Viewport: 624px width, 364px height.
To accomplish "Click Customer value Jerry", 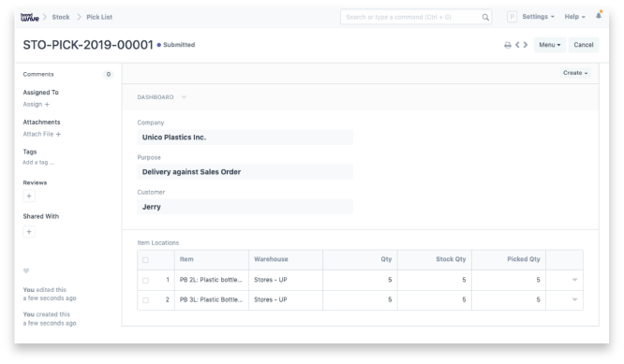I will 245,207.
